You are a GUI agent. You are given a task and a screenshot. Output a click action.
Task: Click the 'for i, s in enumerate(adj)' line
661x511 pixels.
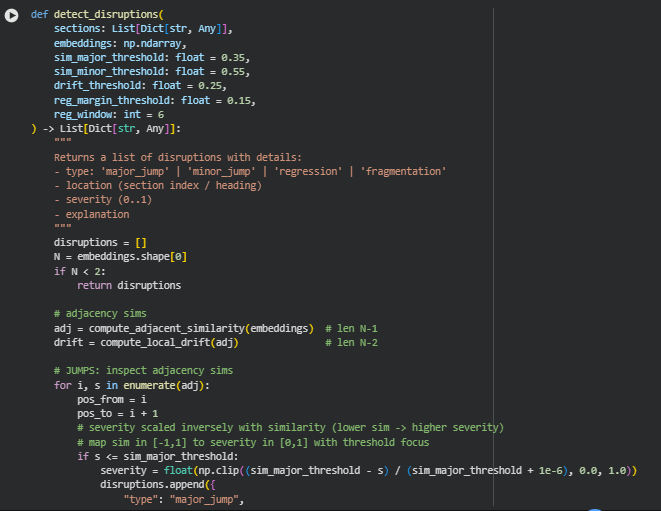point(132,385)
